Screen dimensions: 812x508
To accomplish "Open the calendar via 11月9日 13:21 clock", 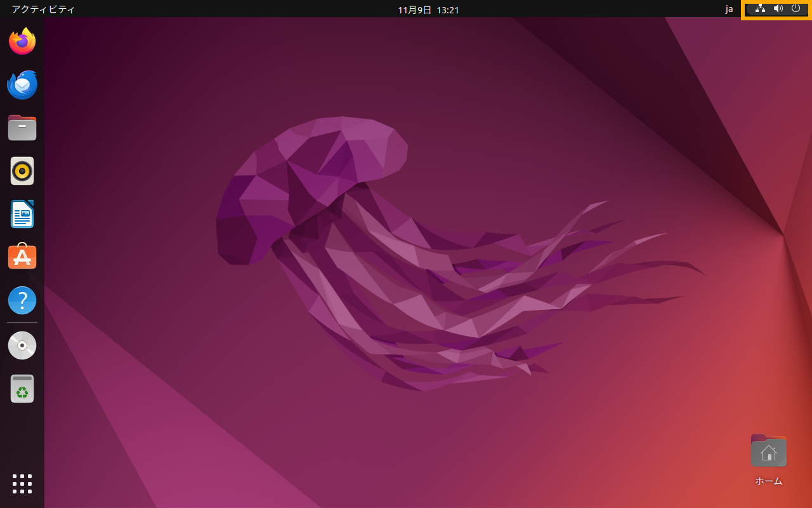I will coord(428,10).
